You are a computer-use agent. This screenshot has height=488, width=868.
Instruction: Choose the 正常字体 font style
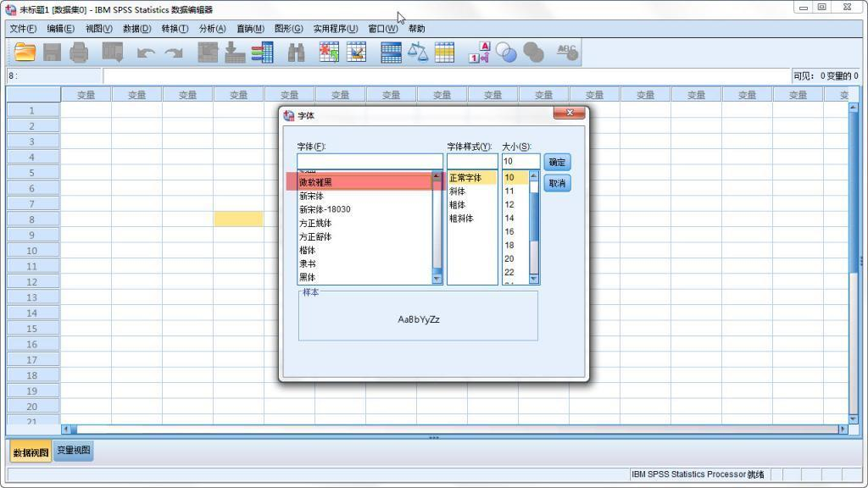point(472,178)
